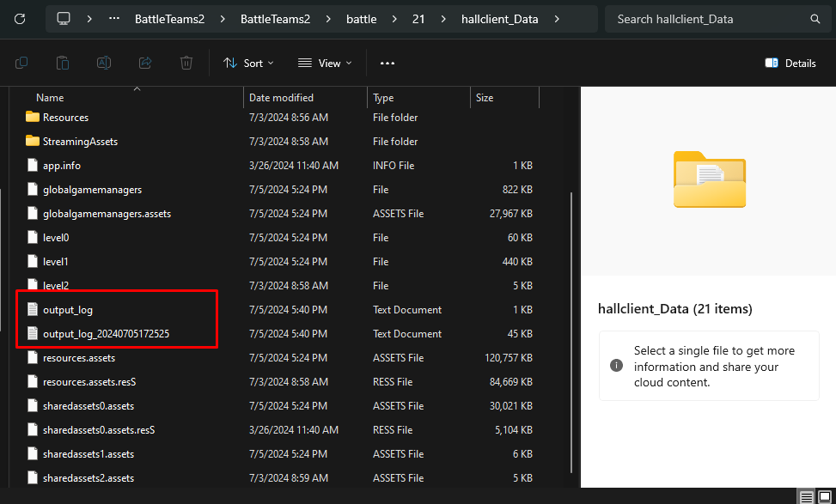The width and height of the screenshot is (836, 504).
Task: Expand chevron after This PC icon
Action: [x=89, y=19]
